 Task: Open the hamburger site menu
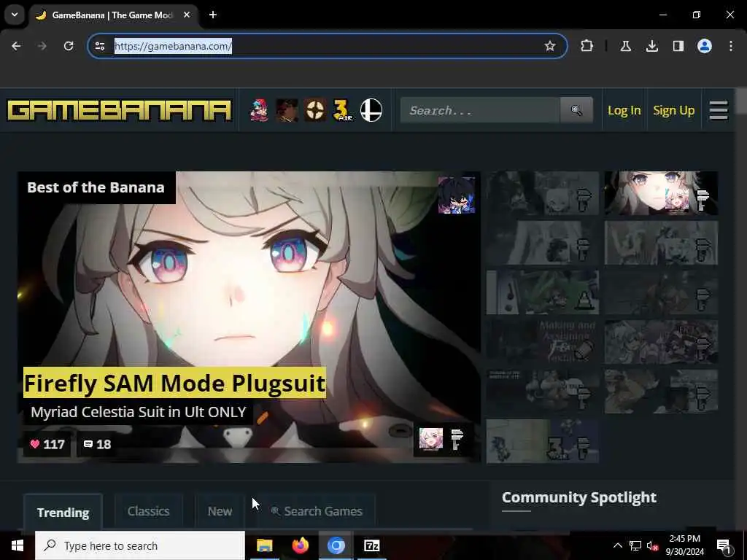pyautogui.click(x=719, y=111)
